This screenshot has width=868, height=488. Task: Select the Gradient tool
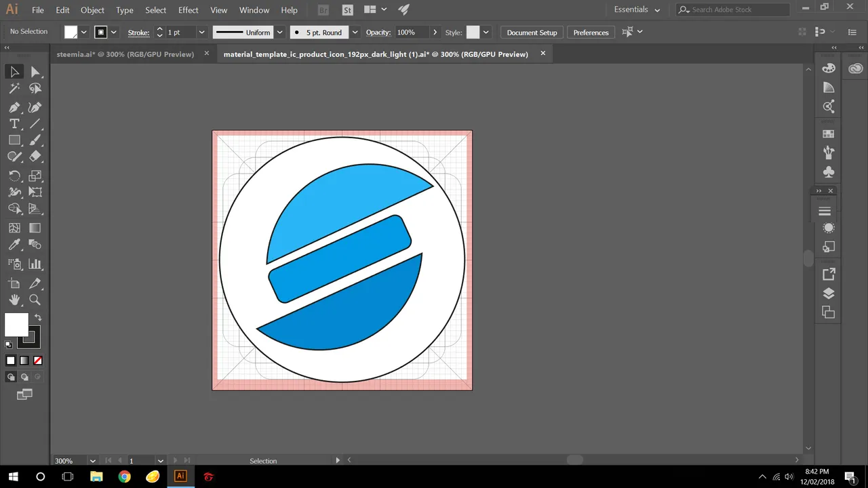coord(35,228)
